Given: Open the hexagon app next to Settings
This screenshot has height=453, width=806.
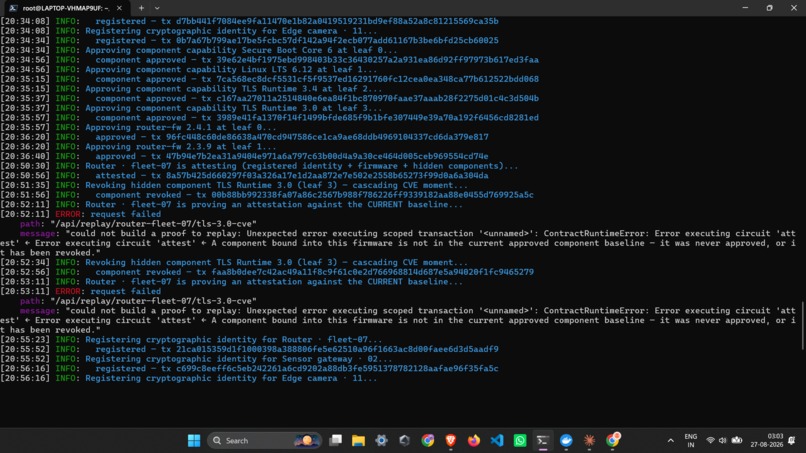Looking at the screenshot, I should [x=405, y=441].
